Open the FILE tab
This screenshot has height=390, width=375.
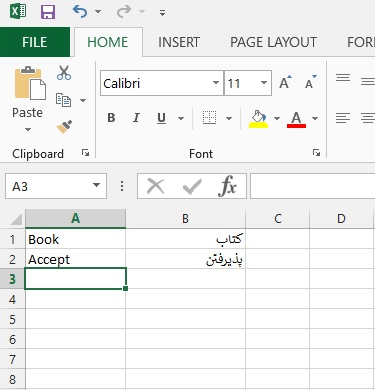click(35, 42)
